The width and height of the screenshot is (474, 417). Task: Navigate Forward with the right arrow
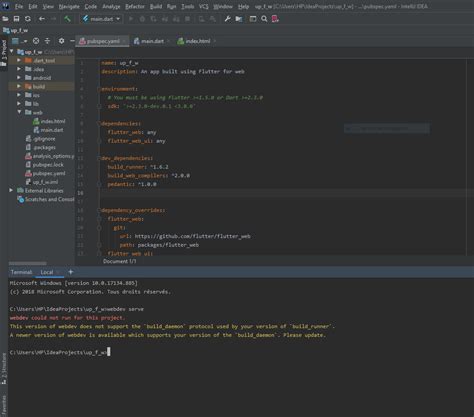pos(53,19)
